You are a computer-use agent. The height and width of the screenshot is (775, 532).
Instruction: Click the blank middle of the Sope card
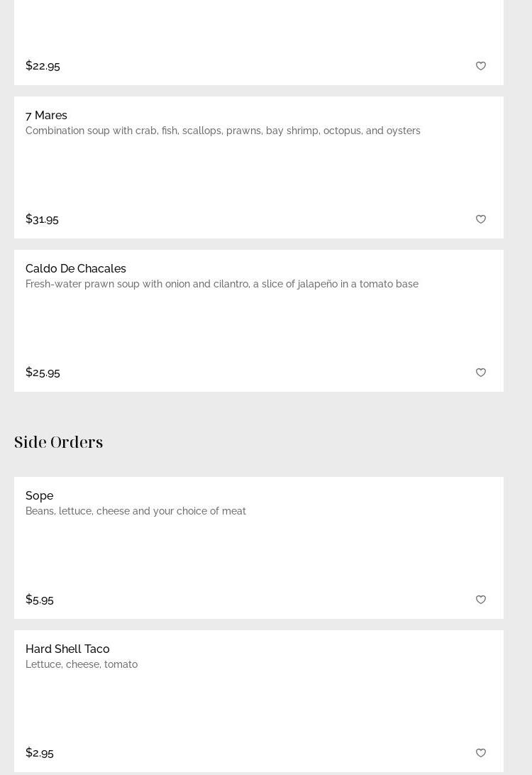click(x=259, y=555)
